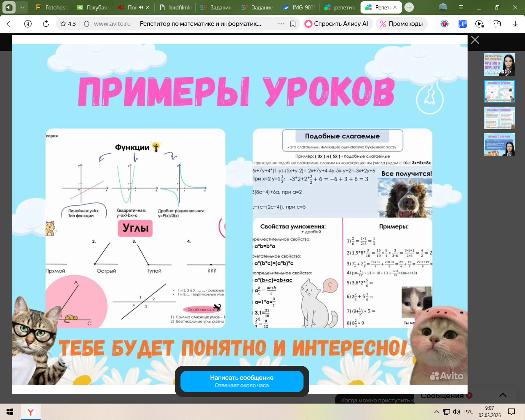Open the Yandex Browser taskbar icon
This screenshot has width=525, height=420.
(x=30, y=412)
